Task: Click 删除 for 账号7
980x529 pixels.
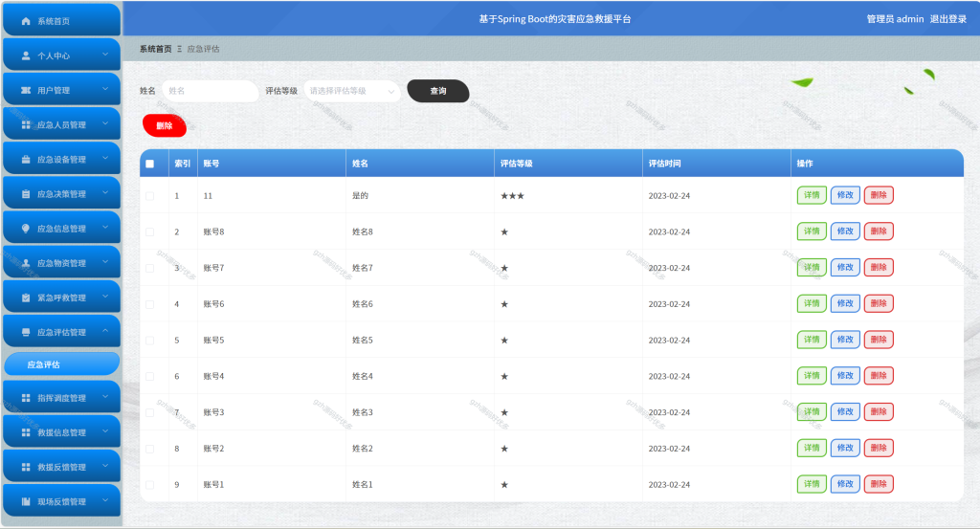Action: point(879,267)
